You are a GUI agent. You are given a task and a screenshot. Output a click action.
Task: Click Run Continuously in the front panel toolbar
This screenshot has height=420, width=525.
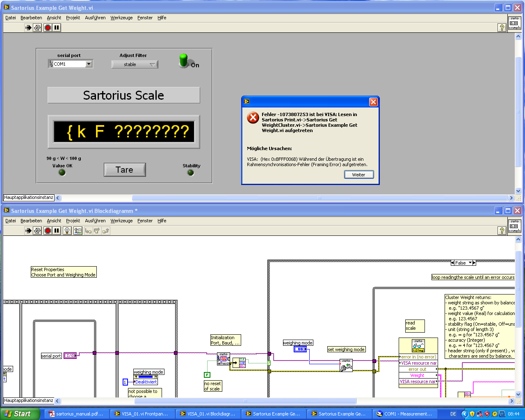point(37,27)
